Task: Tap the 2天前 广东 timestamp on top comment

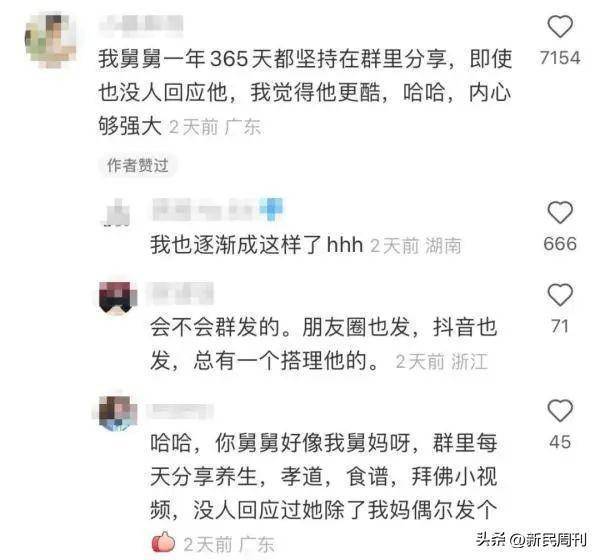Action: click(x=215, y=127)
